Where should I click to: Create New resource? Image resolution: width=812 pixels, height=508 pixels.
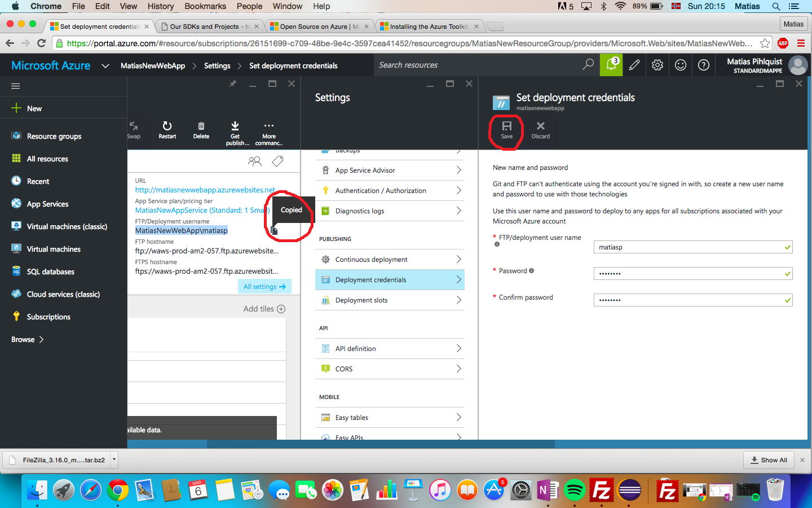pos(27,108)
